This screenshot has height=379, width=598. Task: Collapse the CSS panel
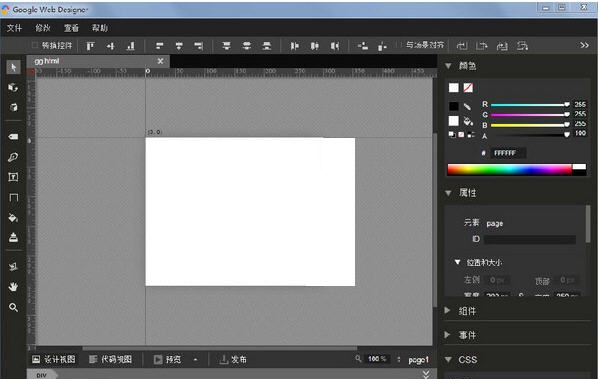pos(448,360)
